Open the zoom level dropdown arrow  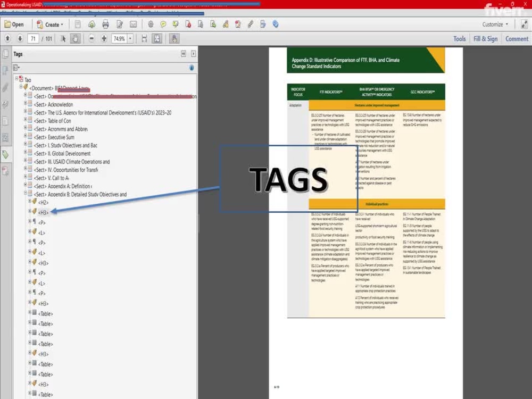click(x=130, y=39)
